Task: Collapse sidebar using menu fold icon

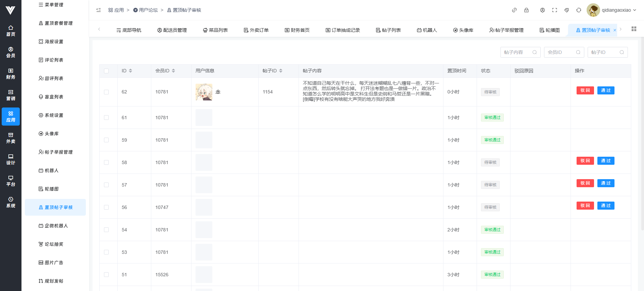Action: (99, 10)
